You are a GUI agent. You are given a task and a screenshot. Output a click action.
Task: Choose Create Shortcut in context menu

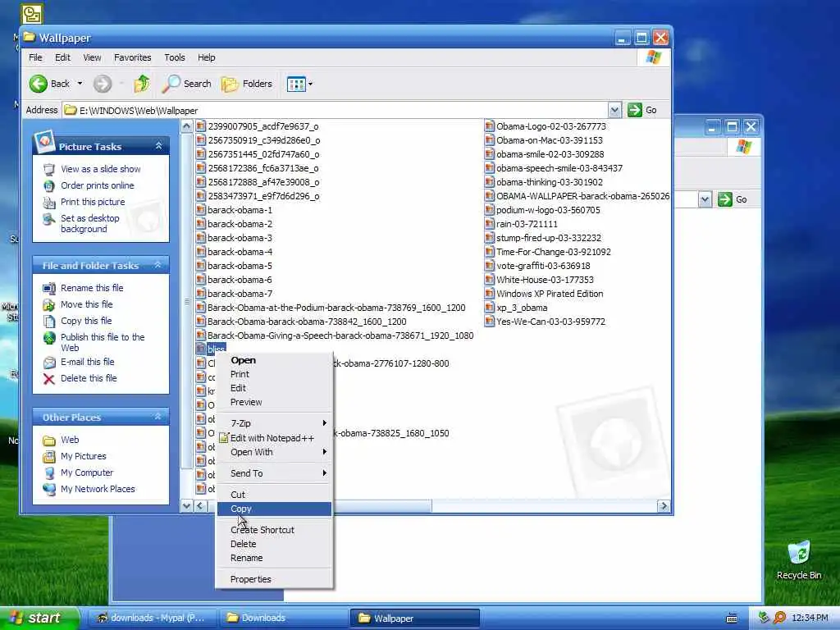click(x=274, y=530)
